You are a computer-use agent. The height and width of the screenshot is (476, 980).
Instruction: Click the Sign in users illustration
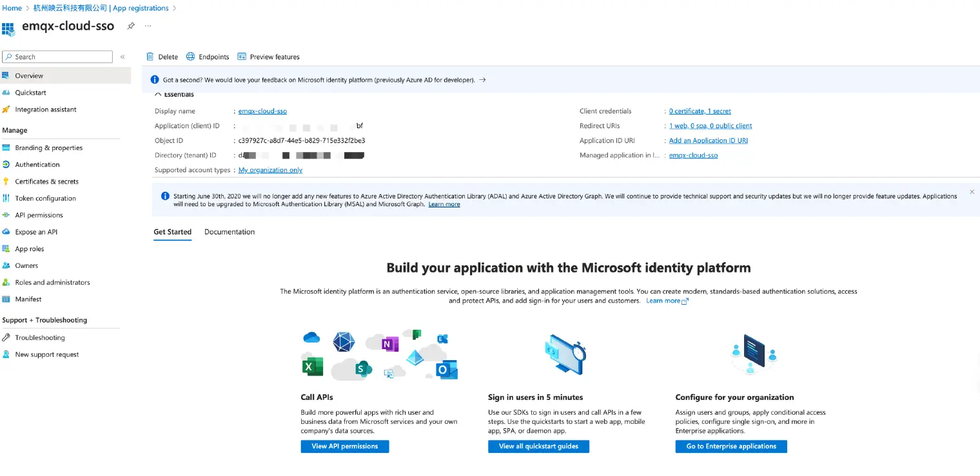565,355
